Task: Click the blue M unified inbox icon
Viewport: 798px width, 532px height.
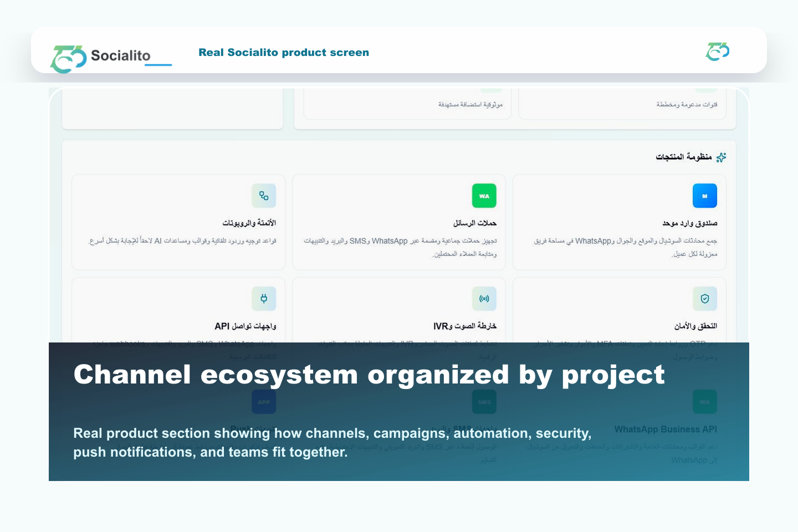Action: [x=705, y=196]
